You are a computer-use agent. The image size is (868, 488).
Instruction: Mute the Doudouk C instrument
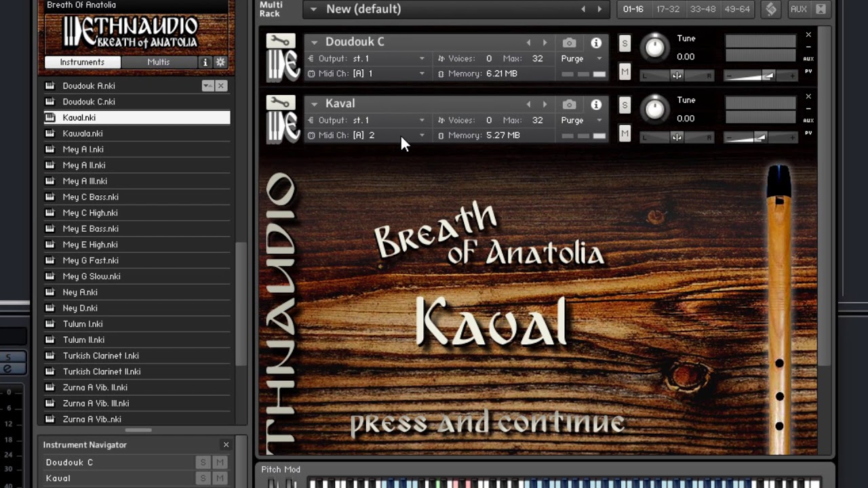625,71
